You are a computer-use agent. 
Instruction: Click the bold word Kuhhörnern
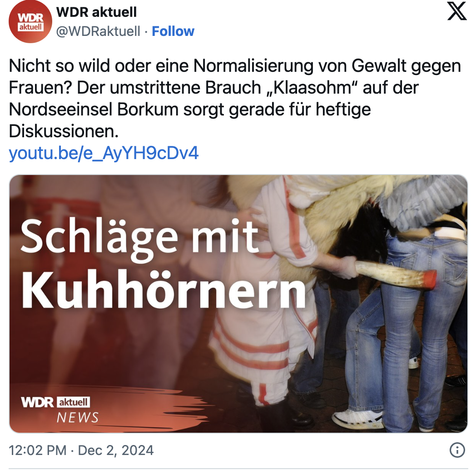click(164, 289)
